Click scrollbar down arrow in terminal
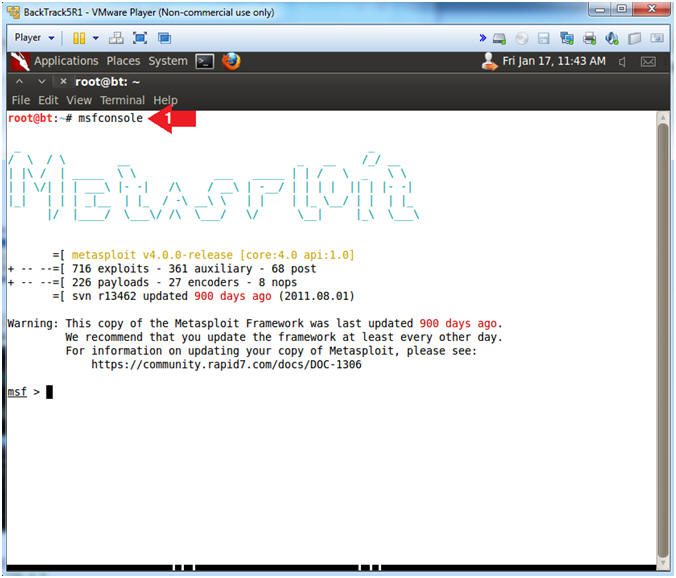 663,562
